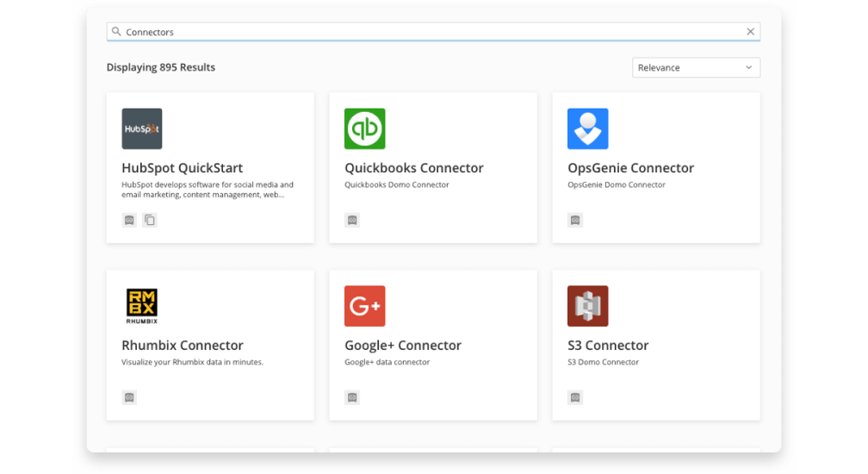The height and width of the screenshot is (474, 868).
Task: Click the OpsGenie logo icon
Action: [x=588, y=128]
